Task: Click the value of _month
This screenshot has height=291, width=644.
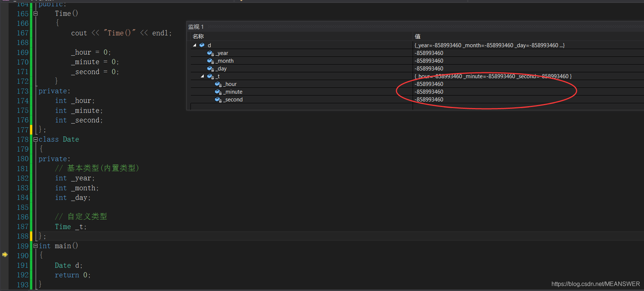Action: [x=429, y=61]
